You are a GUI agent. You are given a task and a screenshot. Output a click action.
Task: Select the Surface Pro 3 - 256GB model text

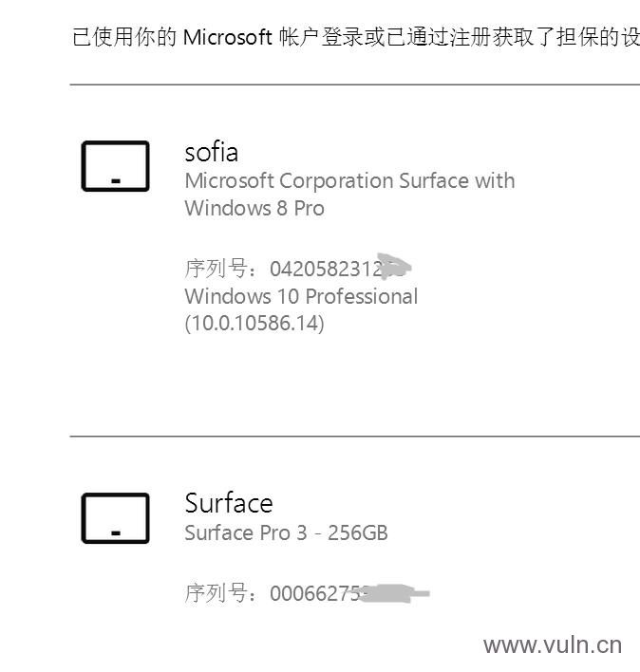(x=287, y=532)
